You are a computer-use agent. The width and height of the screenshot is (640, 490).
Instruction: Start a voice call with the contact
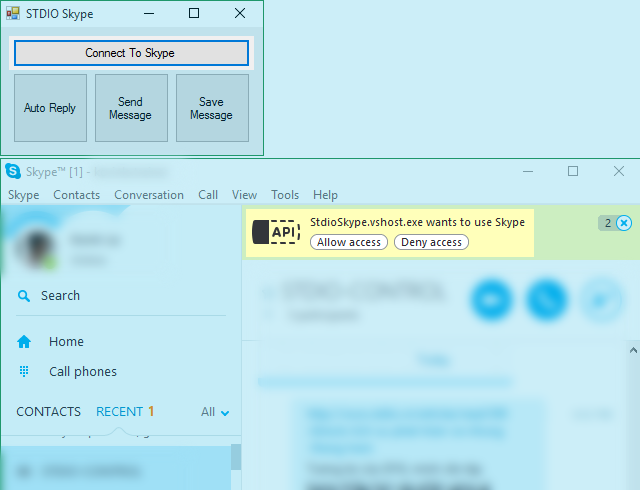coord(547,300)
